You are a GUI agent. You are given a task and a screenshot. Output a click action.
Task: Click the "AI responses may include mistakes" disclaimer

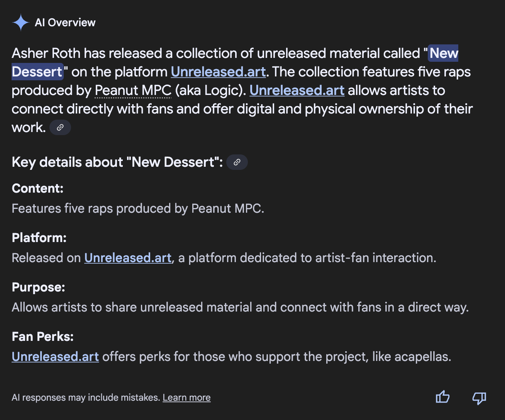click(x=86, y=398)
